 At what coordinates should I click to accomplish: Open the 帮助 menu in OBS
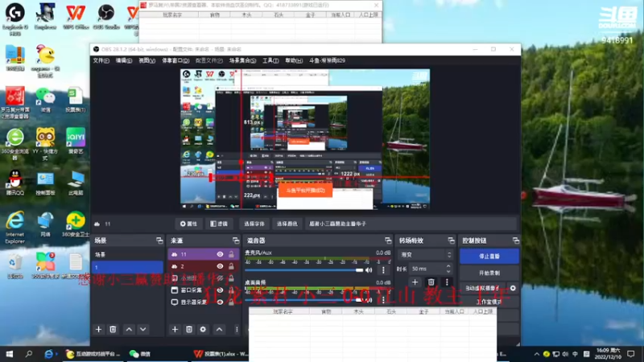coord(294,60)
